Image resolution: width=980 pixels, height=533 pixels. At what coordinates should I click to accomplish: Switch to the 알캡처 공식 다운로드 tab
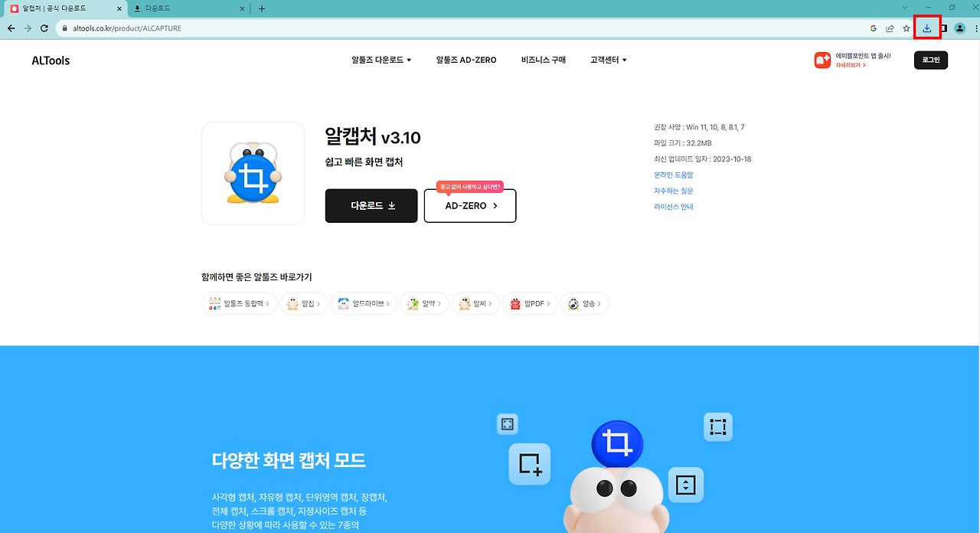pyautogui.click(x=65, y=8)
